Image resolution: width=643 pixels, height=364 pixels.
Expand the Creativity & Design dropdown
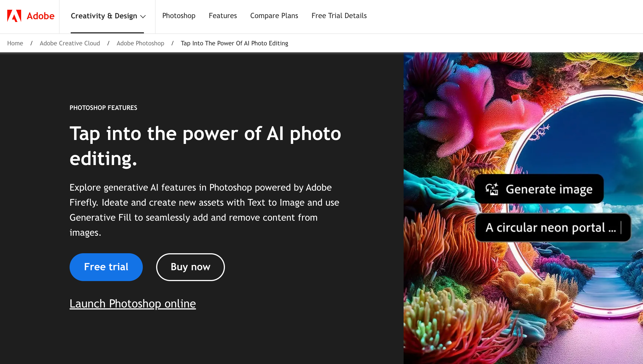tap(108, 16)
